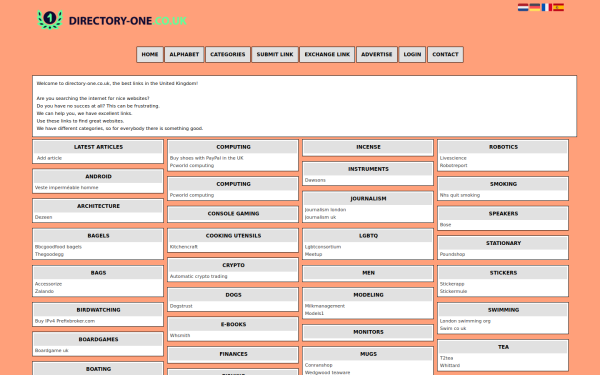Open the Stickermule link

point(453,291)
